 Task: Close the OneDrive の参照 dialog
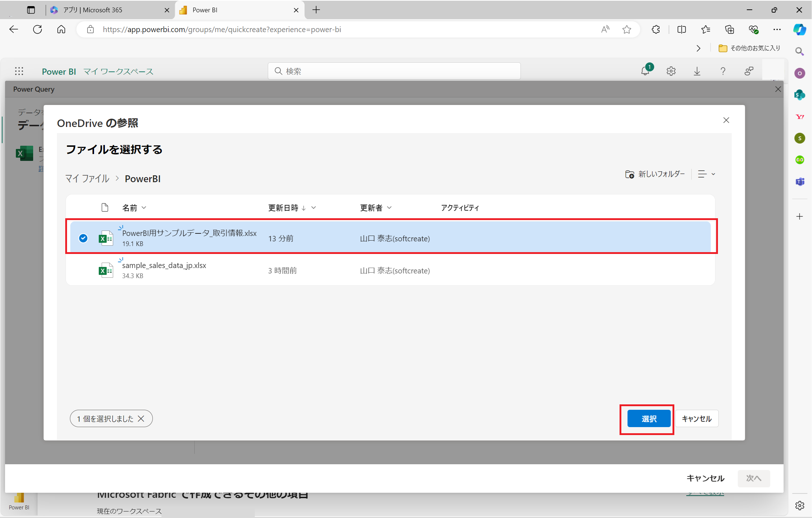[726, 120]
